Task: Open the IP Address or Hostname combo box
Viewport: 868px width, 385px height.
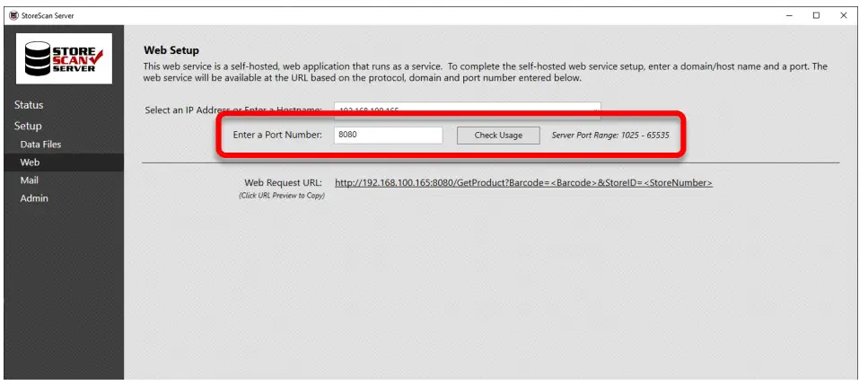Action: [468, 109]
